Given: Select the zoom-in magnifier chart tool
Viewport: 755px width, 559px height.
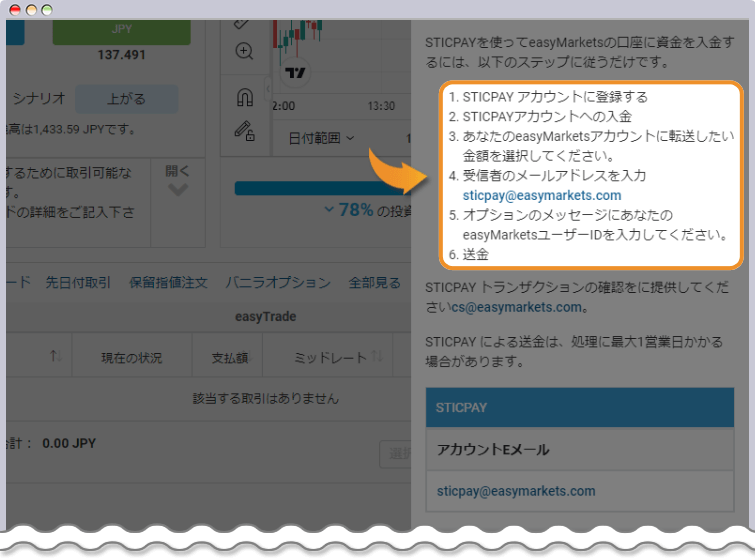Looking at the screenshot, I should pyautogui.click(x=244, y=51).
